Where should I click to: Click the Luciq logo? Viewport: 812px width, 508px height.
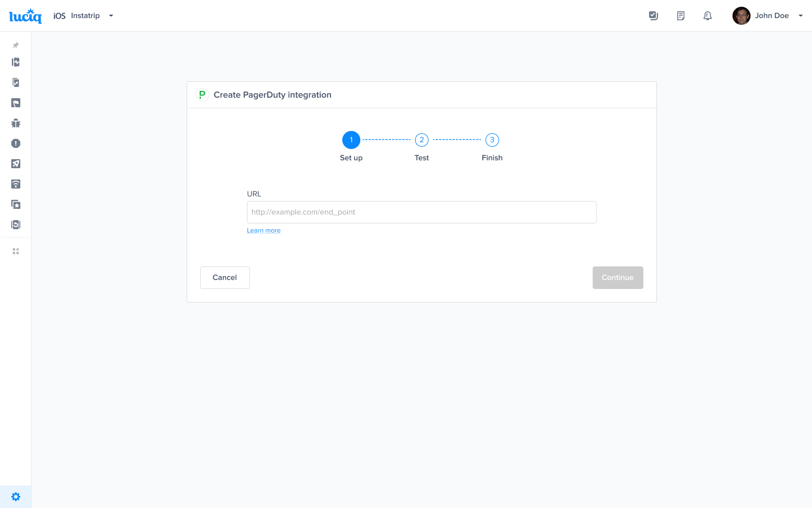(x=25, y=16)
